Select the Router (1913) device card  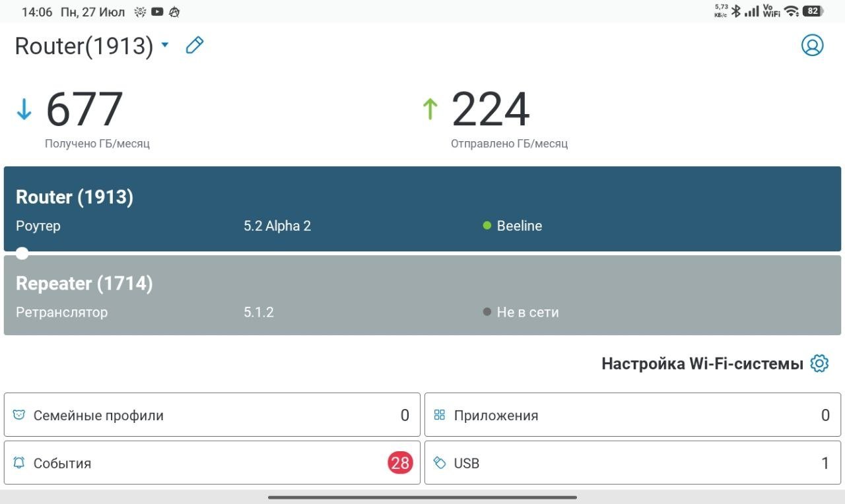click(422, 208)
